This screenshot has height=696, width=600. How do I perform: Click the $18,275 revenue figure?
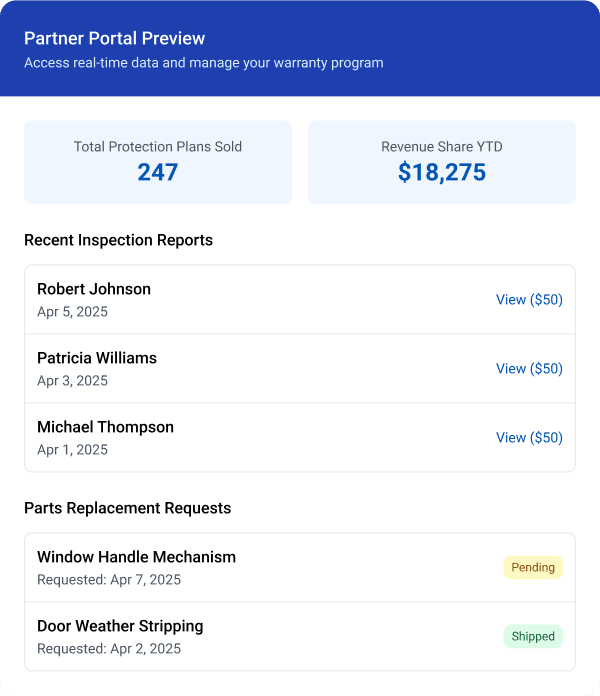[x=442, y=172]
